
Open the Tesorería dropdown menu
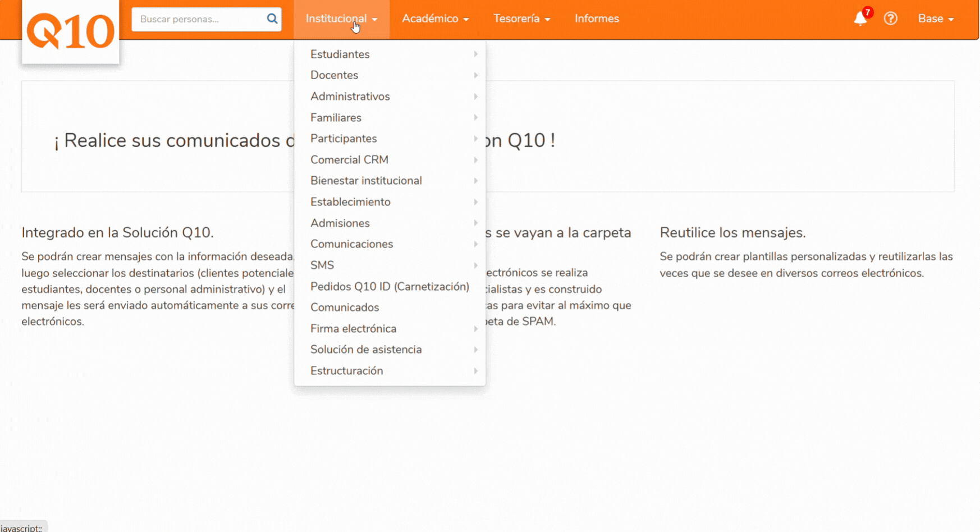click(x=521, y=19)
